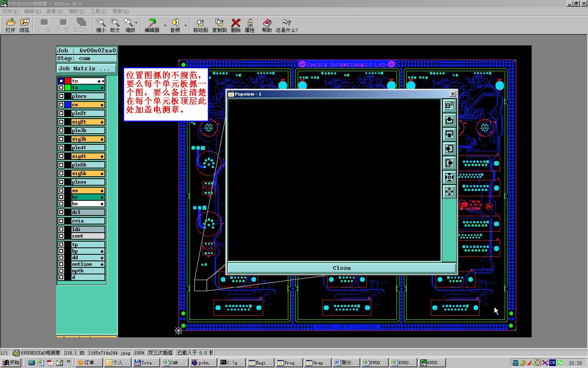588x368 pixels.
Task: Click the system tray clock 21:33
Action: [x=575, y=363]
